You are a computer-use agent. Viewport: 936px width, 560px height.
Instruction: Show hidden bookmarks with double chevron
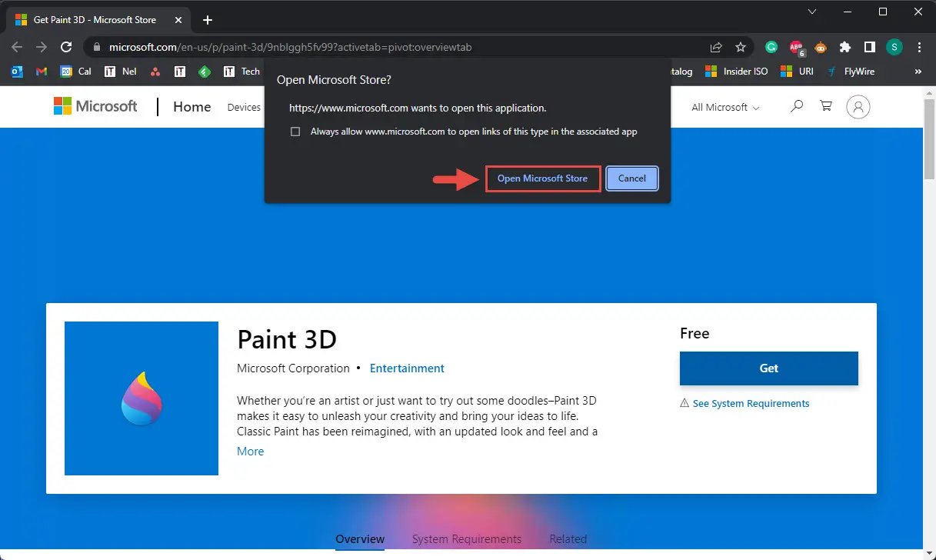[918, 72]
